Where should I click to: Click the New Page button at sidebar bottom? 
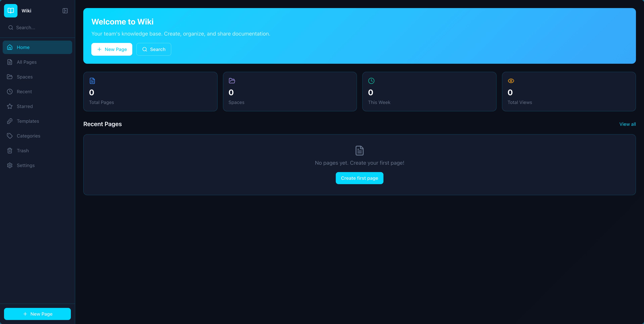coord(37,314)
